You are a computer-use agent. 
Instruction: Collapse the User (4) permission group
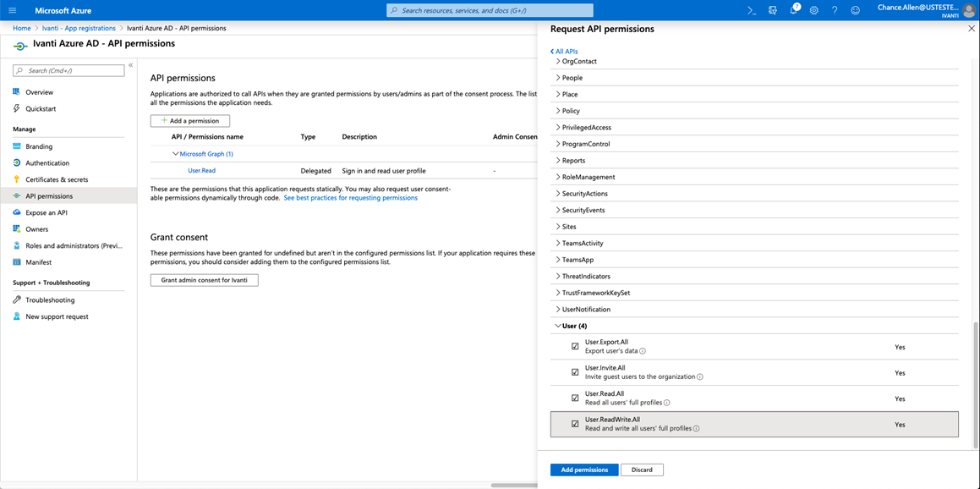557,325
